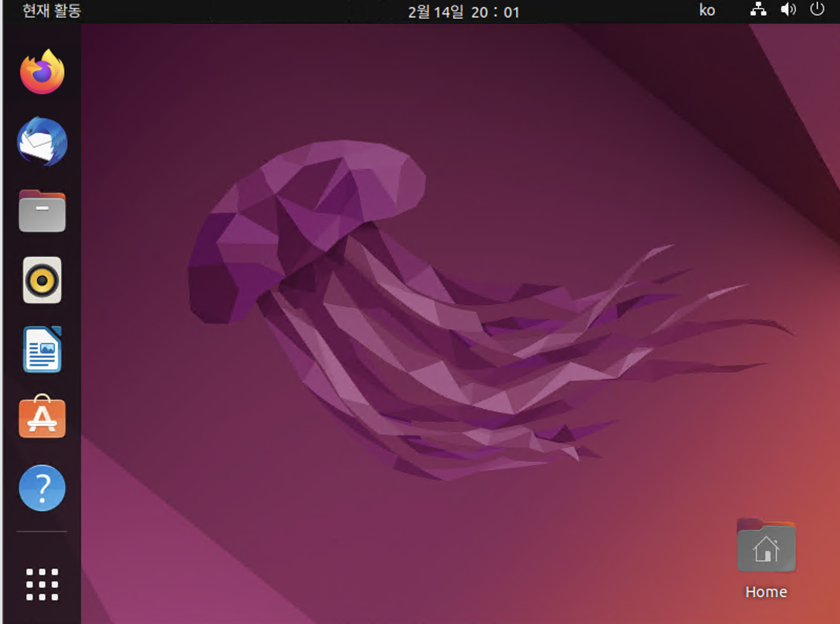Select the 'Home' label text
The width and height of the screenshot is (840, 624).
[x=766, y=592]
